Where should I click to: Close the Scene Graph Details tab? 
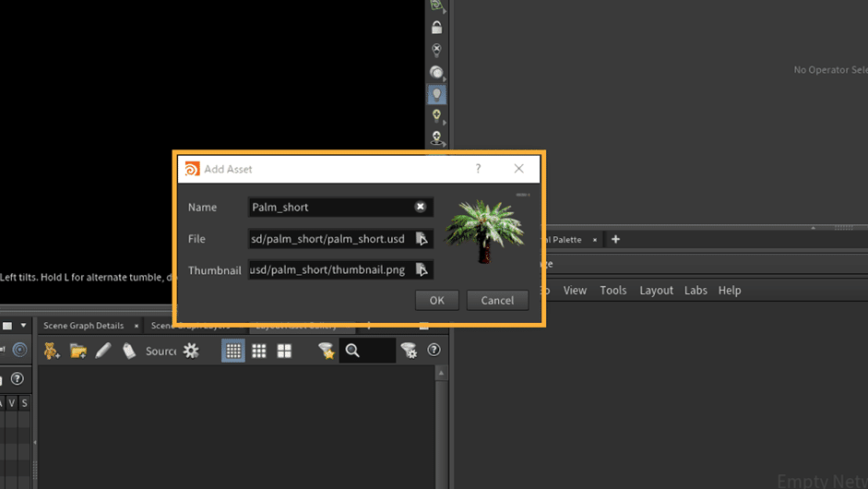137,326
